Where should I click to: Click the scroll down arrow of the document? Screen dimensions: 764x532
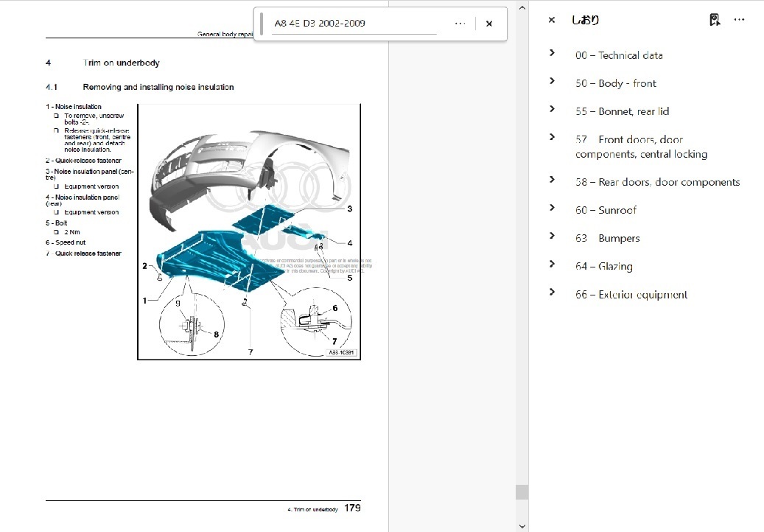[522, 526]
